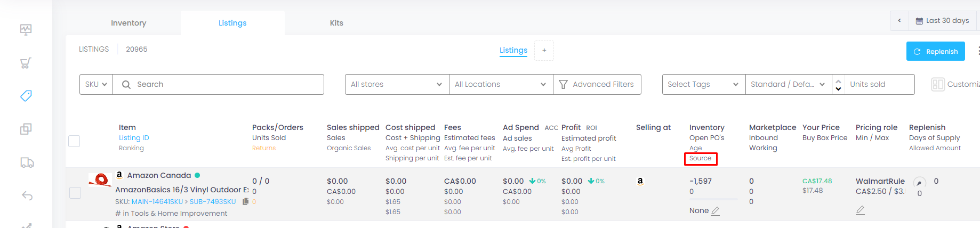Click the Ad Spend down-arrow 0% indicator
Viewport: 980px width, 228px height.
coord(537,181)
